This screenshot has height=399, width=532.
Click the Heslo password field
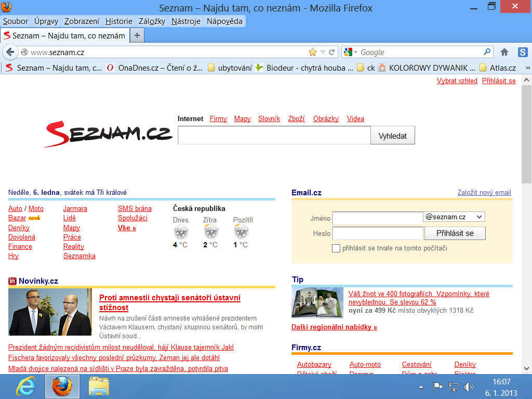[378, 233]
